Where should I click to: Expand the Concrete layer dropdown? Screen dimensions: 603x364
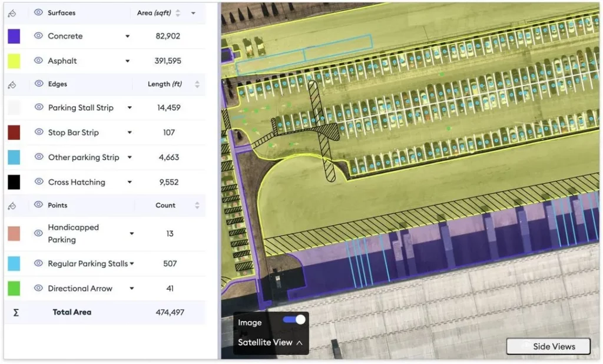pos(127,36)
